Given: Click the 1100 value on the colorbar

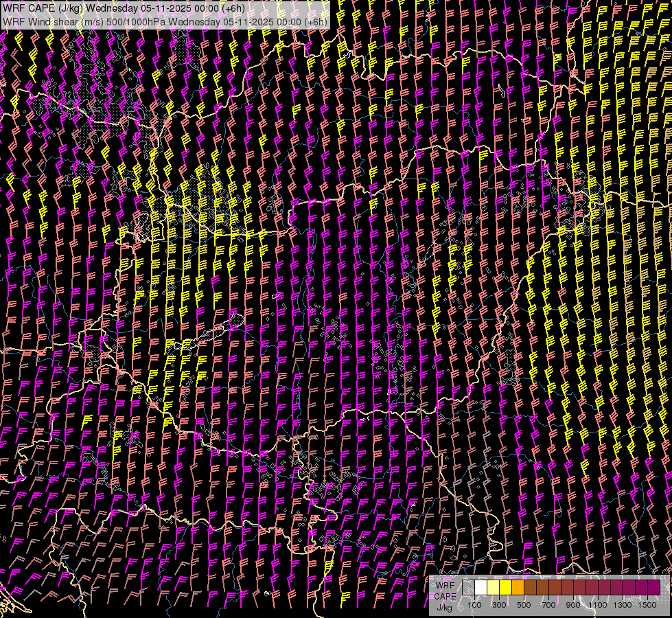Looking at the screenshot, I should [598, 605].
